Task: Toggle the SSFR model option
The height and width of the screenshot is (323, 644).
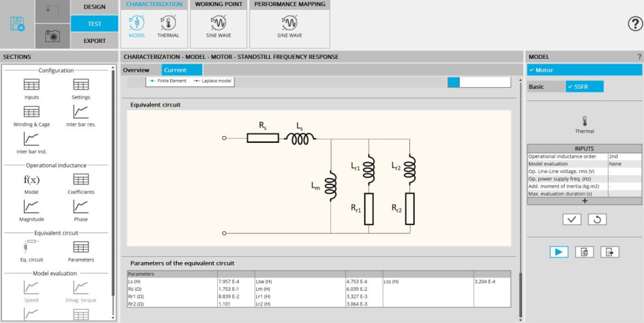Action: click(x=584, y=86)
